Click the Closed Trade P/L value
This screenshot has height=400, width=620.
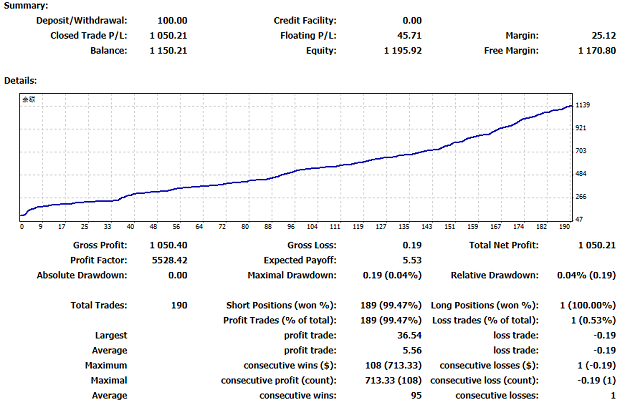tap(164, 35)
